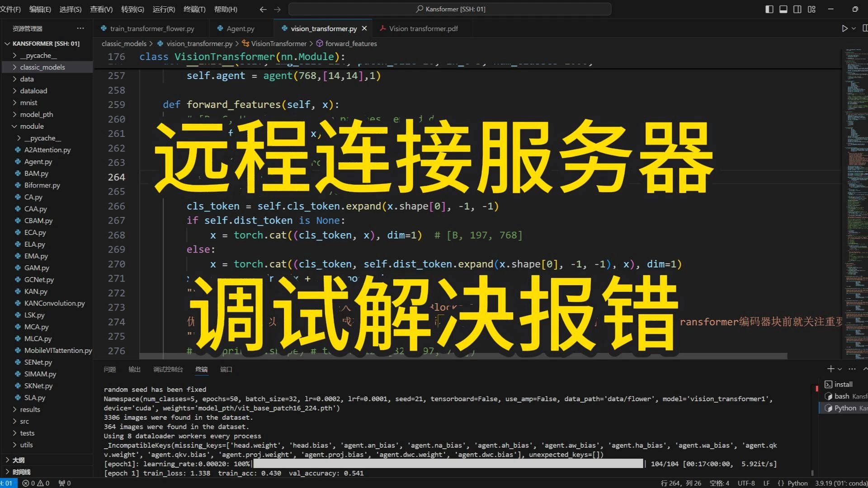Open 查看(V) menu
This screenshot has width=868, height=488.
(x=101, y=9)
